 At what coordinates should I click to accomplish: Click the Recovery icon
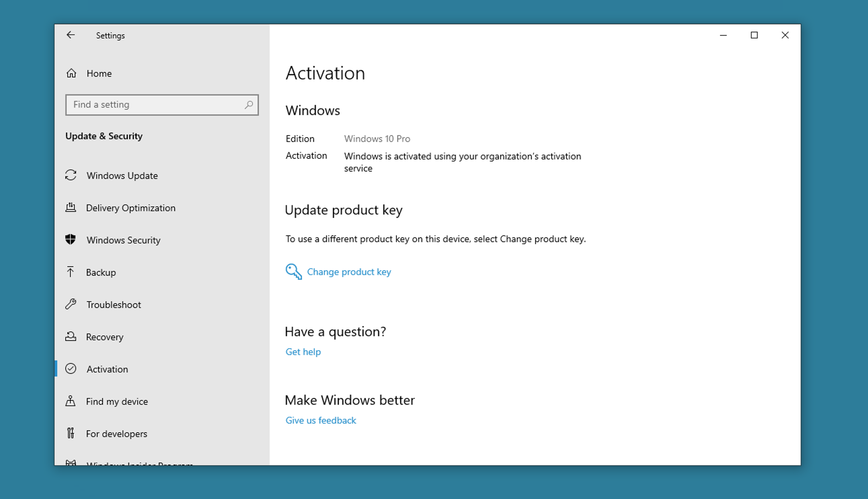(x=72, y=336)
